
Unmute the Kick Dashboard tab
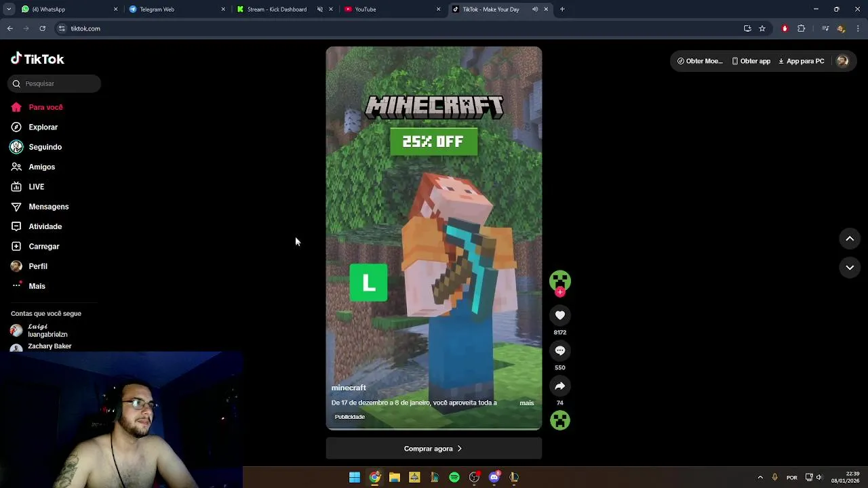pyautogui.click(x=320, y=9)
